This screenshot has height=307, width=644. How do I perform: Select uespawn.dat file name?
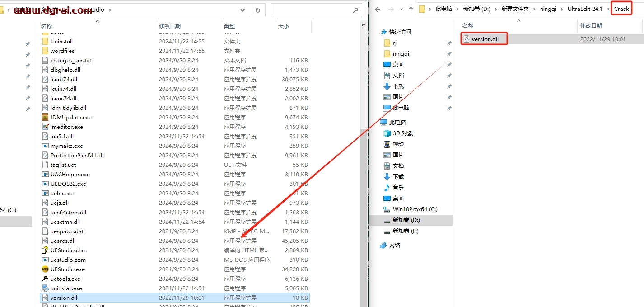click(x=67, y=231)
